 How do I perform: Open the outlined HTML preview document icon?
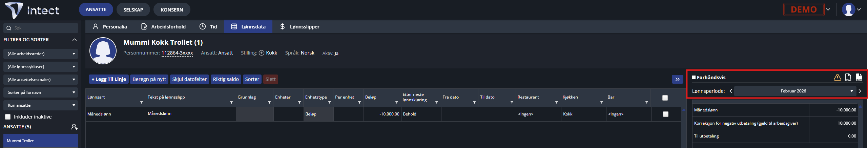click(848, 77)
